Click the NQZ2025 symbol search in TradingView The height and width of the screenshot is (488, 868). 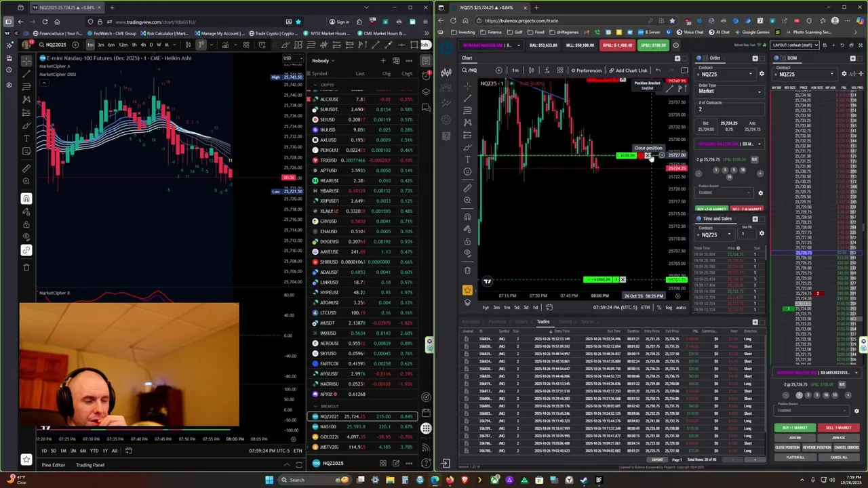coord(56,45)
